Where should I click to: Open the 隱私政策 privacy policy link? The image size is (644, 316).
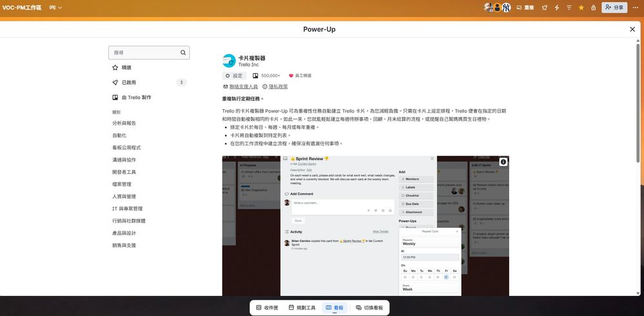coord(278,87)
